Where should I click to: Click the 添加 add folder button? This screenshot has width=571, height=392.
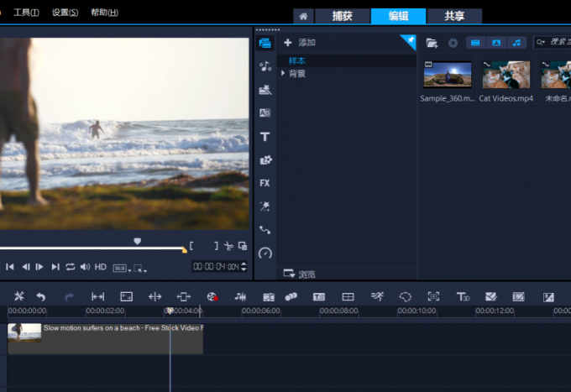(299, 43)
